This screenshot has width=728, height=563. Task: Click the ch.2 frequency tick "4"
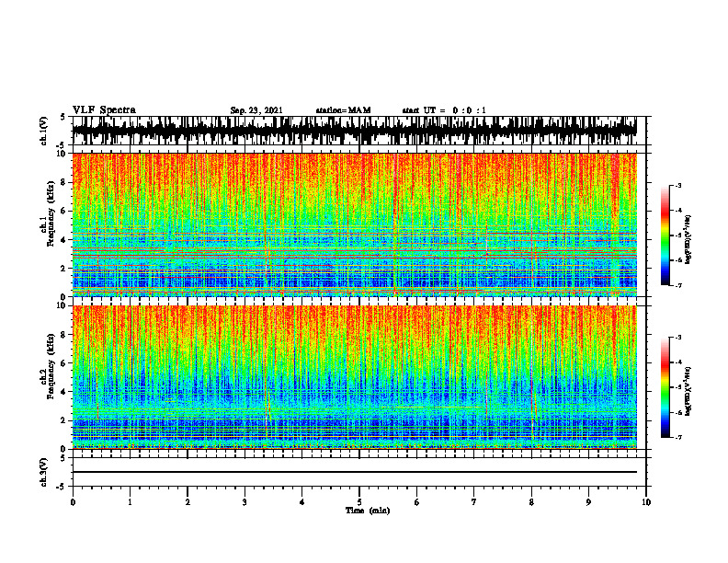[x=65, y=392]
